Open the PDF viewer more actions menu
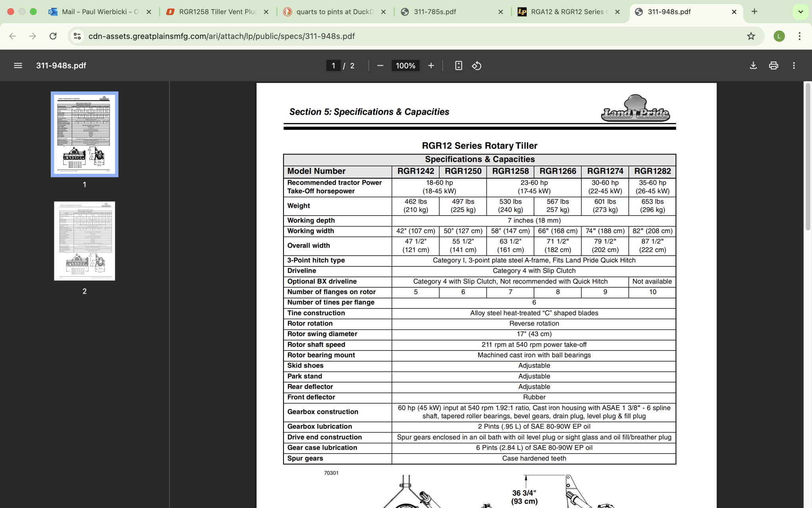 (794, 65)
